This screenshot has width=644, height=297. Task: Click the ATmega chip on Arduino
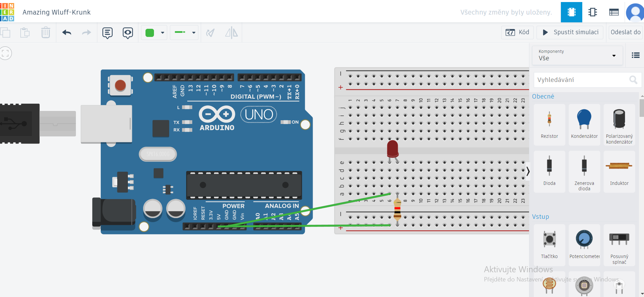(244, 185)
